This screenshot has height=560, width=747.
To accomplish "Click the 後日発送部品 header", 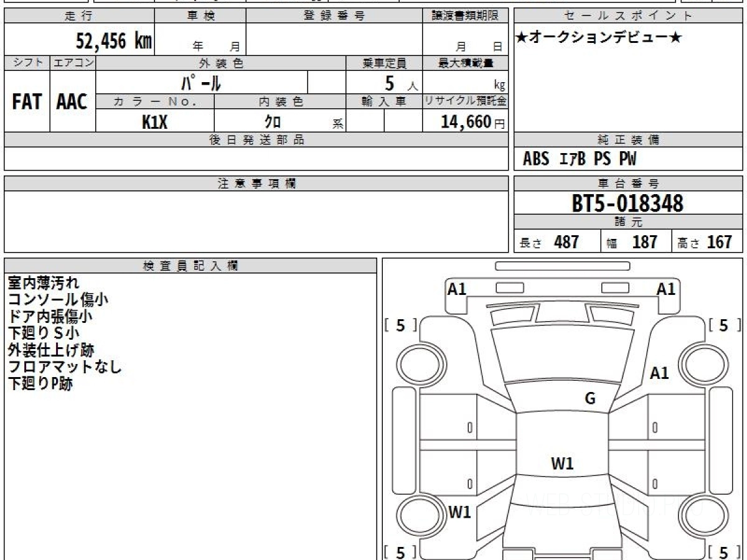I will coord(256,140).
